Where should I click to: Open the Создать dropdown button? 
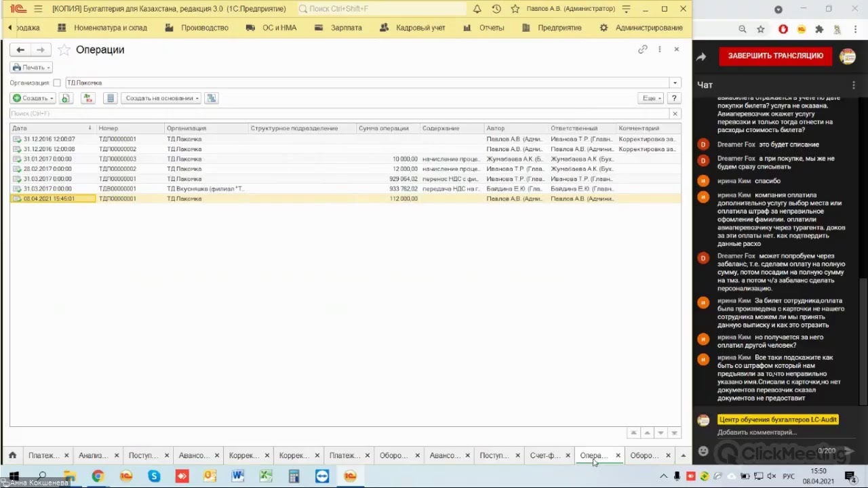[x=33, y=98]
